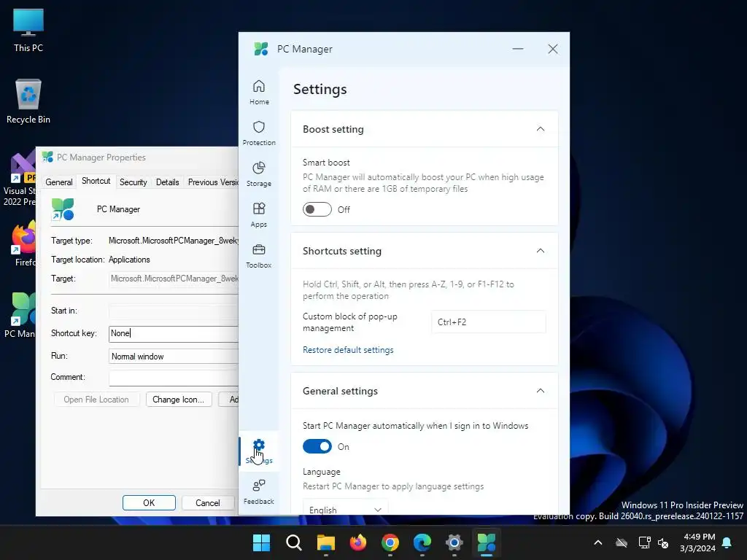Minimize PC Manager window

[x=518, y=49]
